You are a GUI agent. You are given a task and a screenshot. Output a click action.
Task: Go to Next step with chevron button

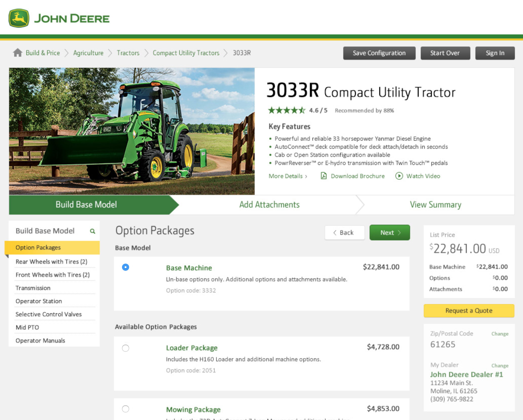tap(389, 233)
